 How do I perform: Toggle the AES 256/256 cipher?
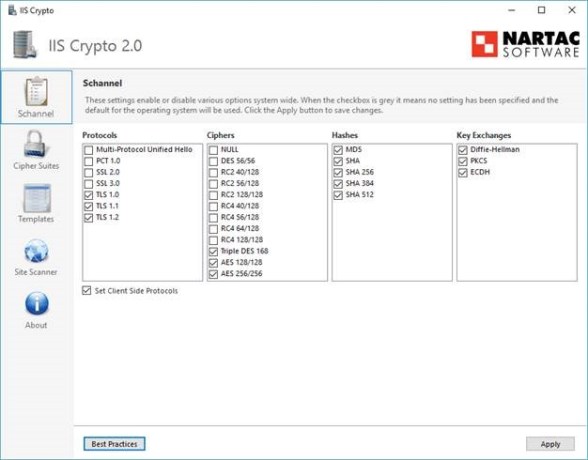(x=213, y=274)
